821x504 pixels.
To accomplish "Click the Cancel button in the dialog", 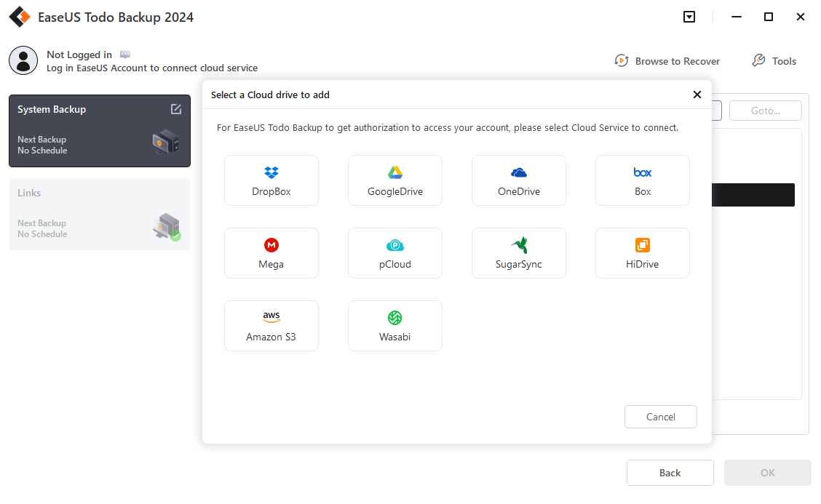I will (x=661, y=417).
